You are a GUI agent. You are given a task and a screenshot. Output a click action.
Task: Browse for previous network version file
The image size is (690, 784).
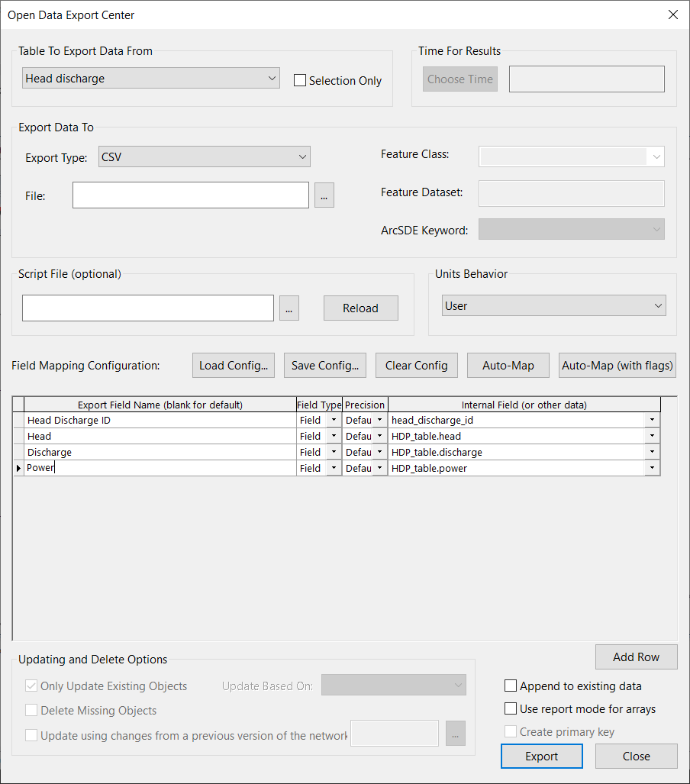[455, 733]
